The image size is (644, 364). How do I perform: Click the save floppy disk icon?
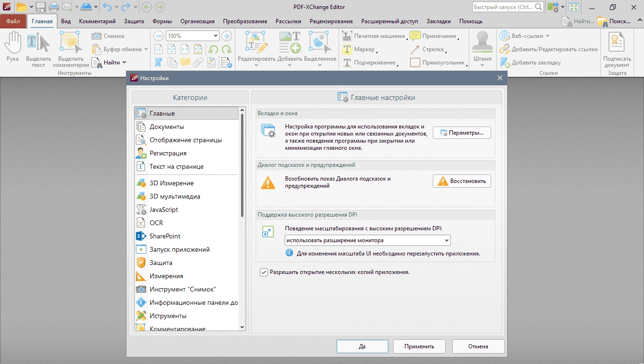click(41, 7)
